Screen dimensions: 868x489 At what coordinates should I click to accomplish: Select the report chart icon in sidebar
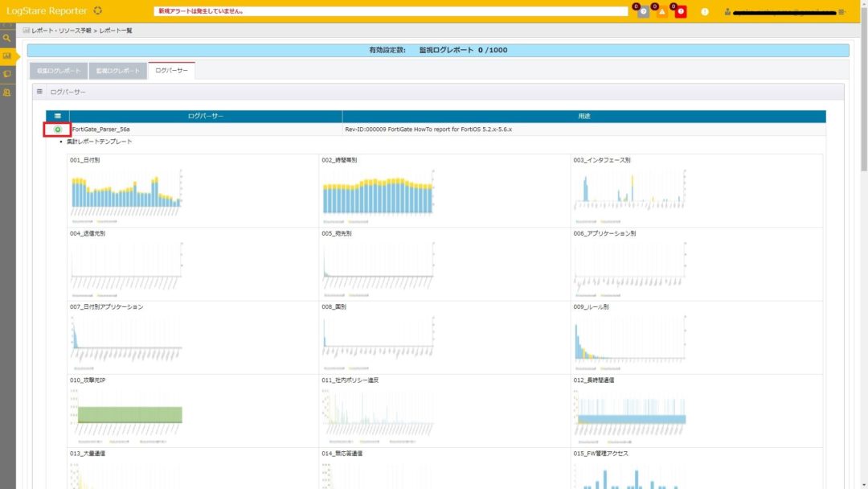(7, 56)
